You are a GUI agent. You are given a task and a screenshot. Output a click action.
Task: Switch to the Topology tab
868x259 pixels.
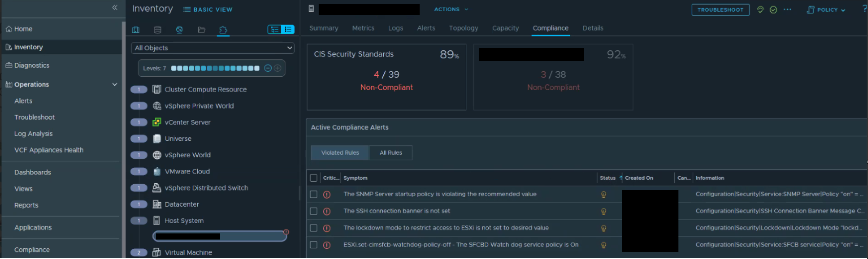click(x=464, y=28)
